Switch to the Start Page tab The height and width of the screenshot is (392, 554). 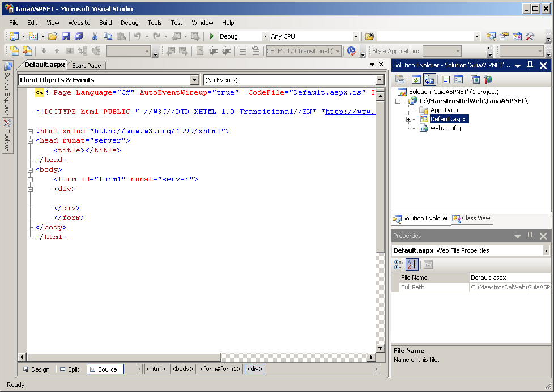coord(87,65)
